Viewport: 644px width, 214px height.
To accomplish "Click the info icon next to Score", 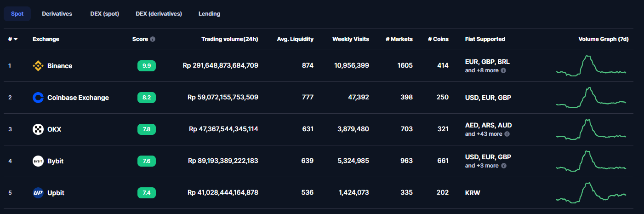I will (x=153, y=39).
